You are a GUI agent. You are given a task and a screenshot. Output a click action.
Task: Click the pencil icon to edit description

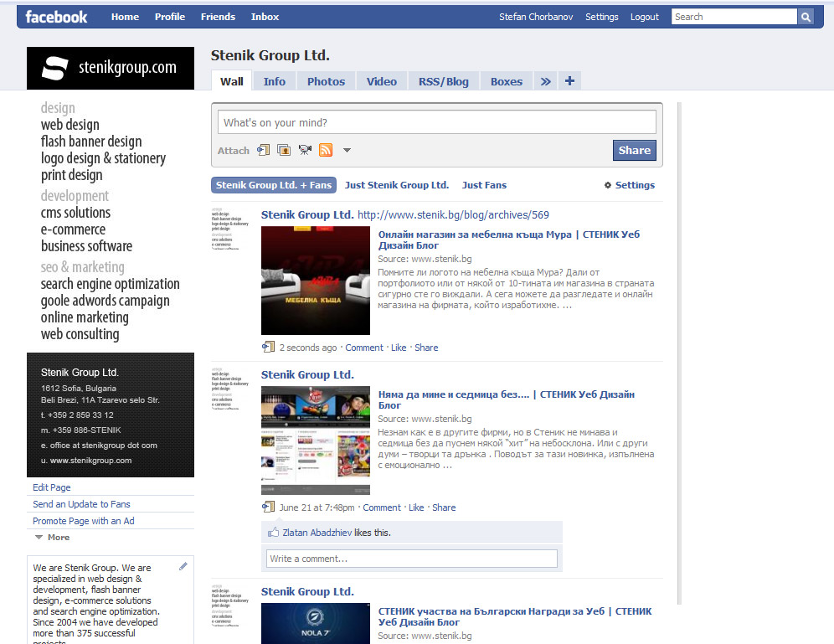click(x=183, y=566)
